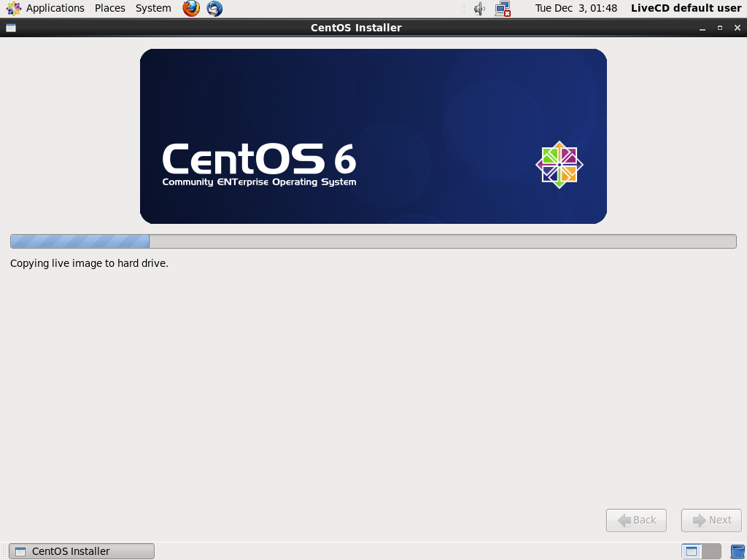The height and width of the screenshot is (560, 747).
Task: Click the disconnected network icon showing red X
Action: coord(503,9)
